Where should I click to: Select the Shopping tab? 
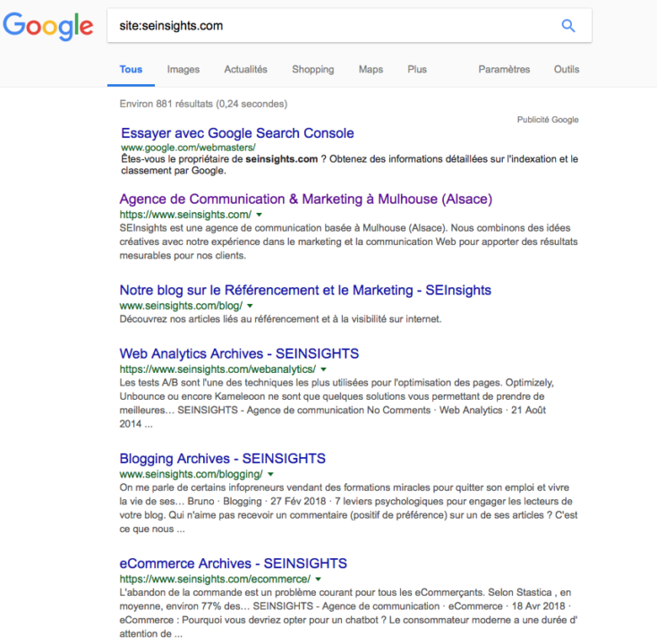(x=312, y=70)
